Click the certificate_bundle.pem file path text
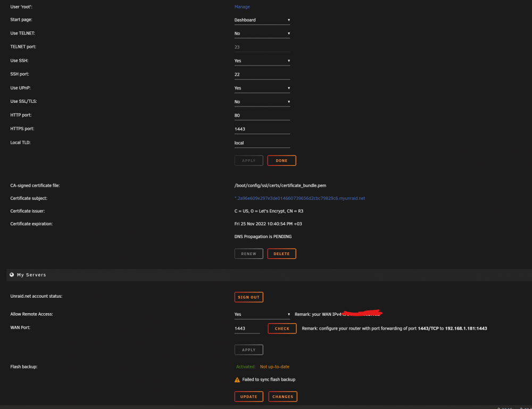The height and width of the screenshot is (409, 532). coord(280,186)
